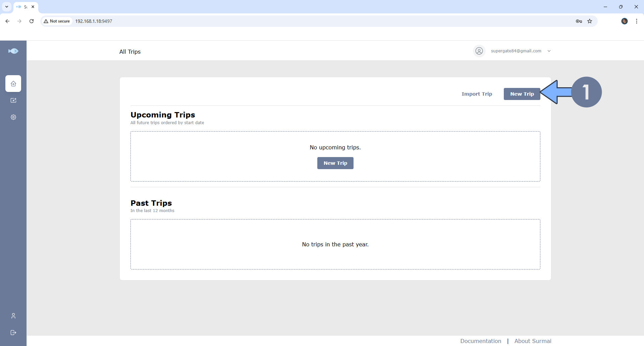The image size is (644, 346).
Task: Click the logout icon in sidebar
Action: tap(13, 333)
